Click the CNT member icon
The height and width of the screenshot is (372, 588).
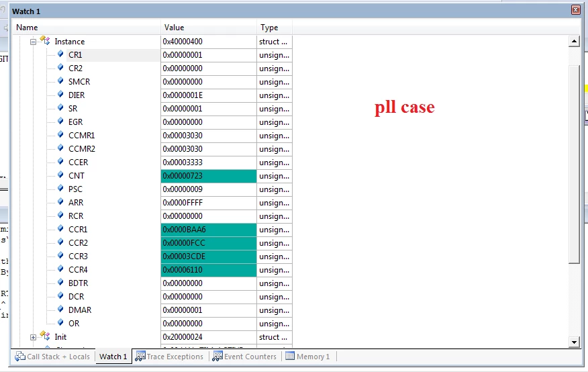click(60, 175)
